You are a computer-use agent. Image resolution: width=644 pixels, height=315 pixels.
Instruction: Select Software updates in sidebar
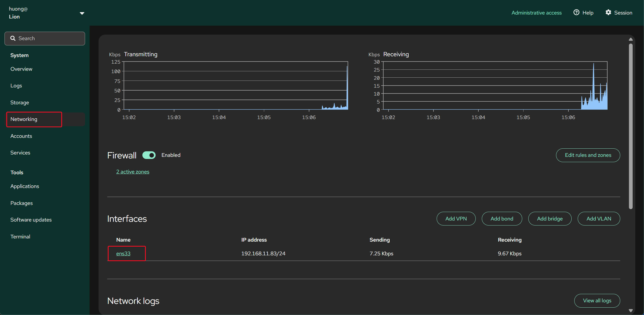[x=31, y=220]
